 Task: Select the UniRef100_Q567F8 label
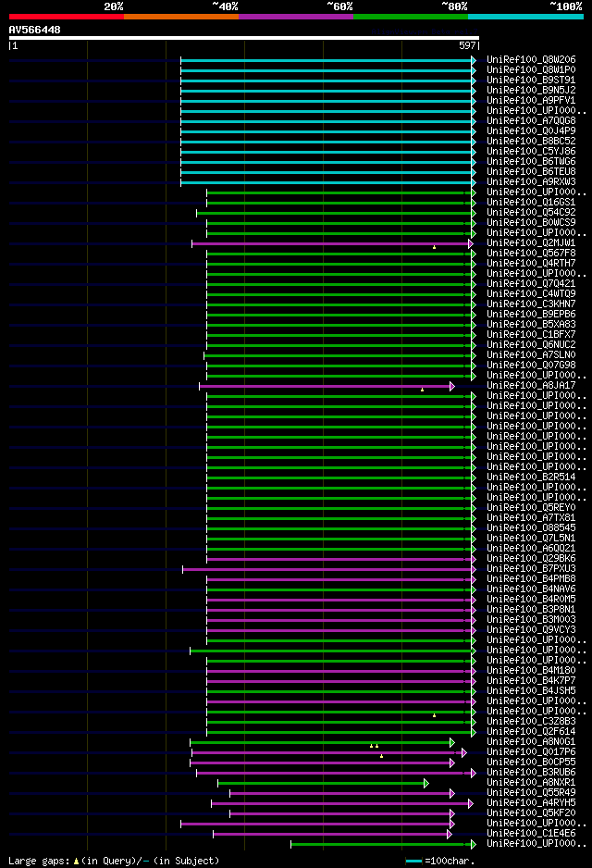(531, 253)
